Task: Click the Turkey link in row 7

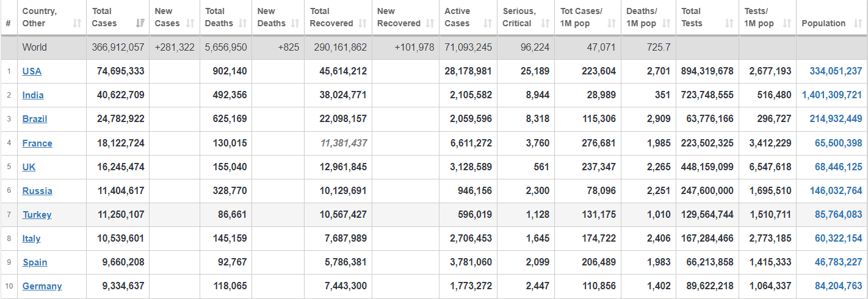Action: point(37,215)
